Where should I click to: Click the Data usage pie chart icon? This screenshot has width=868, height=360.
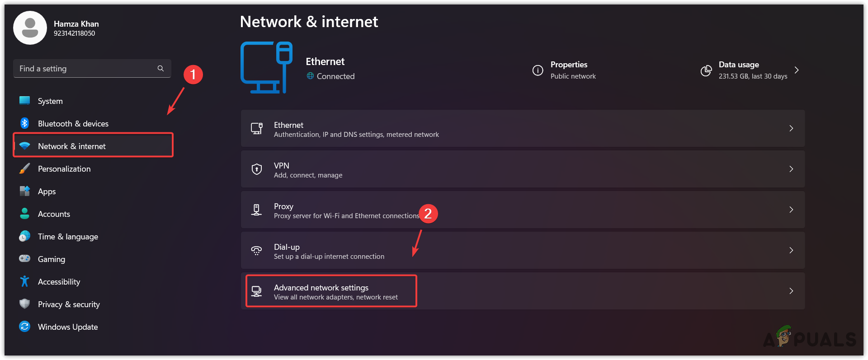click(706, 70)
